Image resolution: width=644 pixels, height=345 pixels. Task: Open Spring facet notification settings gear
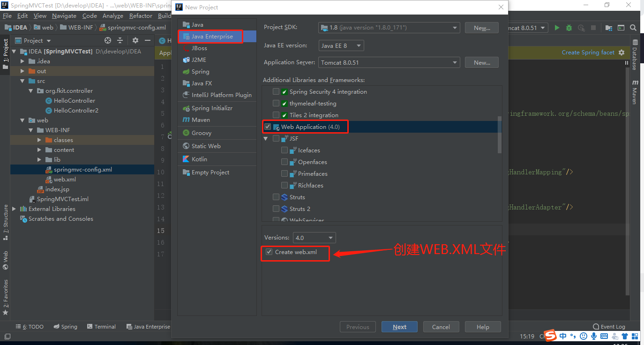click(x=622, y=52)
